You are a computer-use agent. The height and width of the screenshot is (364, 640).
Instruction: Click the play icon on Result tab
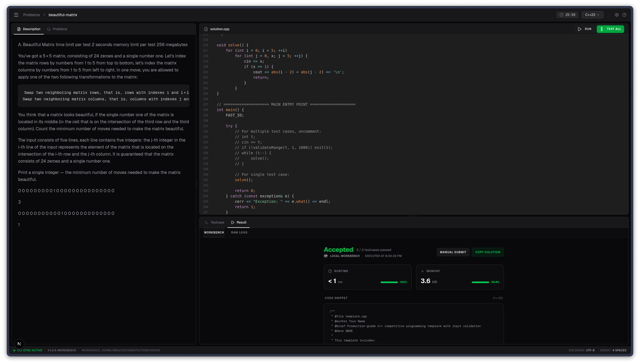click(x=233, y=222)
